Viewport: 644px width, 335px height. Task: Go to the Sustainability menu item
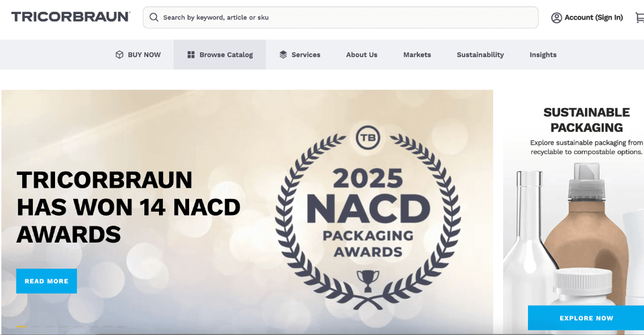[x=480, y=55]
